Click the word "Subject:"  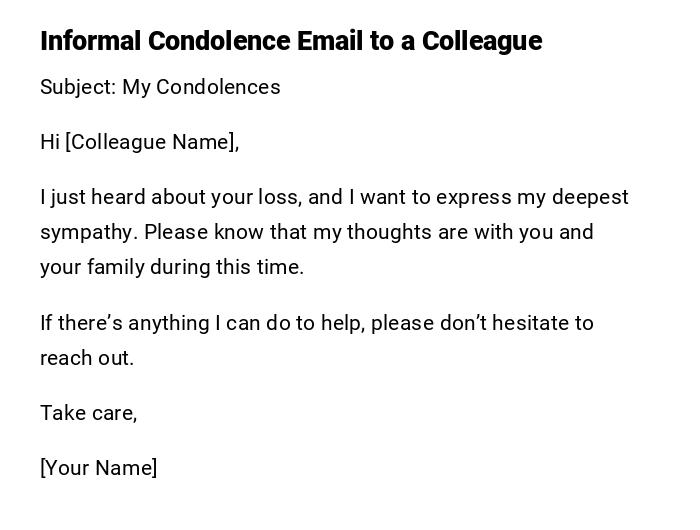tap(78, 87)
